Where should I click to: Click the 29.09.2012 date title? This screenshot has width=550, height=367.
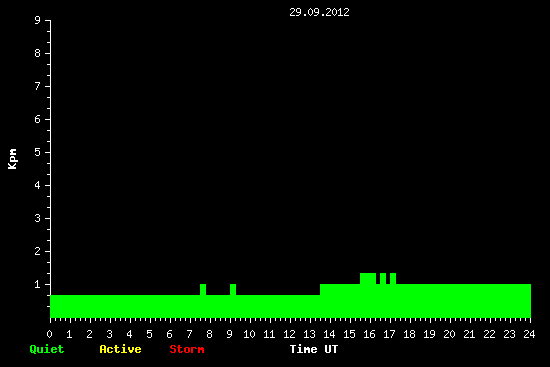pyautogui.click(x=319, y=12)
